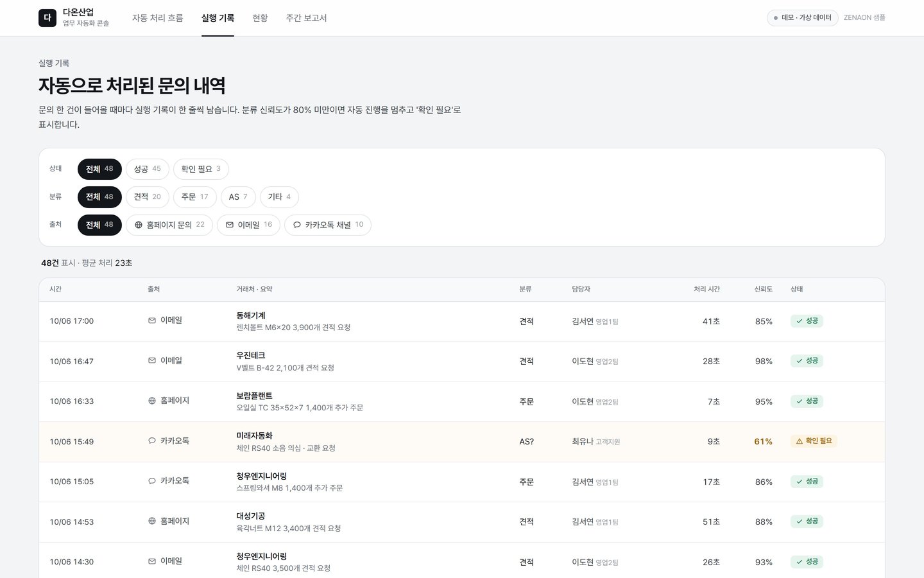Click the 다온산업 logo icon

click(x=47, y=18)
